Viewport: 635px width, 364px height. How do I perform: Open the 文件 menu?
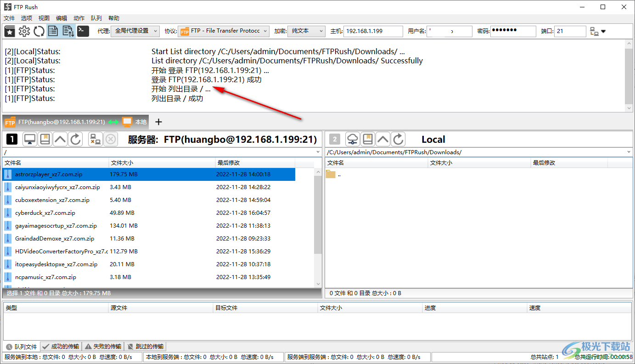tap(9, 18)
